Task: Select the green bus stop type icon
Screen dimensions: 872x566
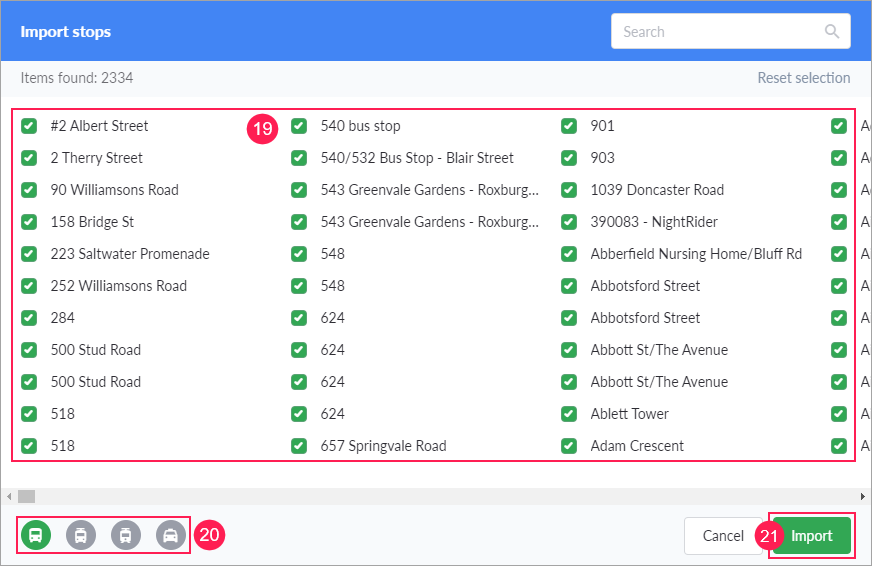Action: tap(36, 535)
